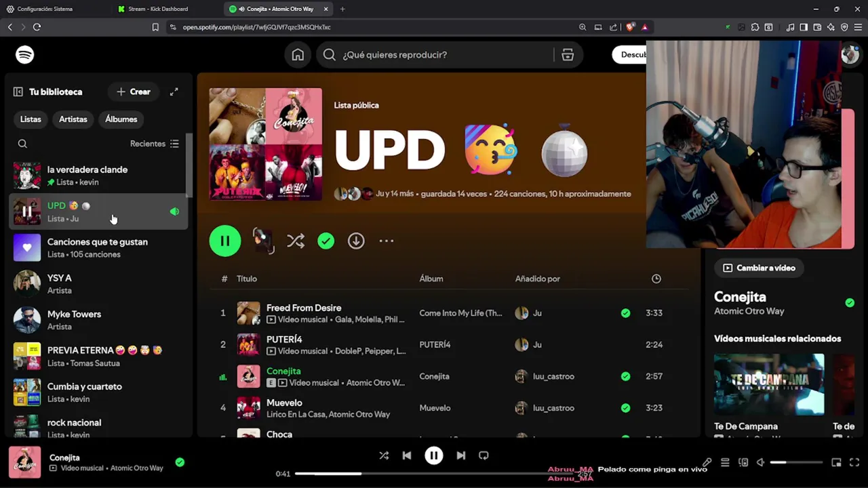
Task: Toggle saved checkmark on Muevelo row
Action: [625, 408]
